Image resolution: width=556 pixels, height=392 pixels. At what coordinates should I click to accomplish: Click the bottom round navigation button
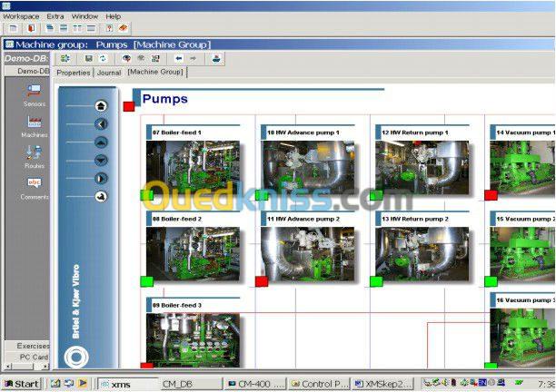(x=101, y=197)
